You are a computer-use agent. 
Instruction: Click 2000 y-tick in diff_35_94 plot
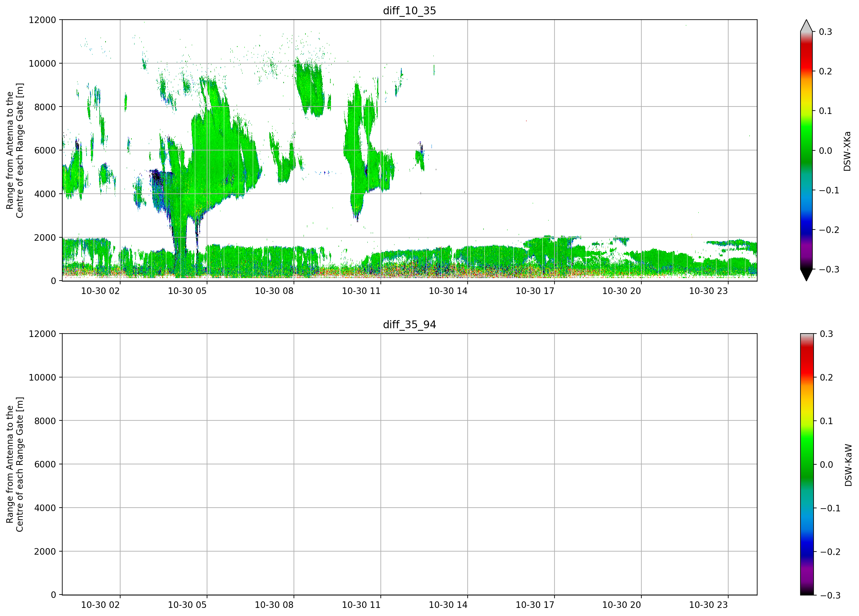tap(45, 552)
